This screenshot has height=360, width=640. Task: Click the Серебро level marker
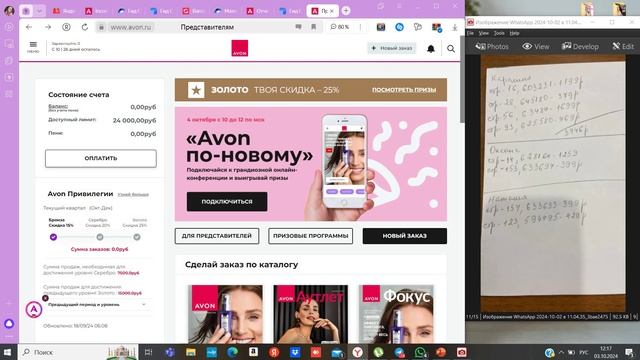[100, 237]
